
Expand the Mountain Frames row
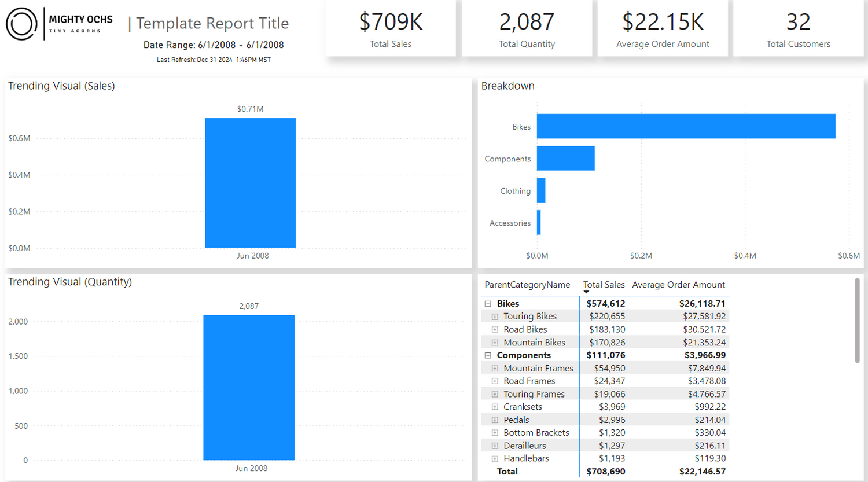coord(495,369)
